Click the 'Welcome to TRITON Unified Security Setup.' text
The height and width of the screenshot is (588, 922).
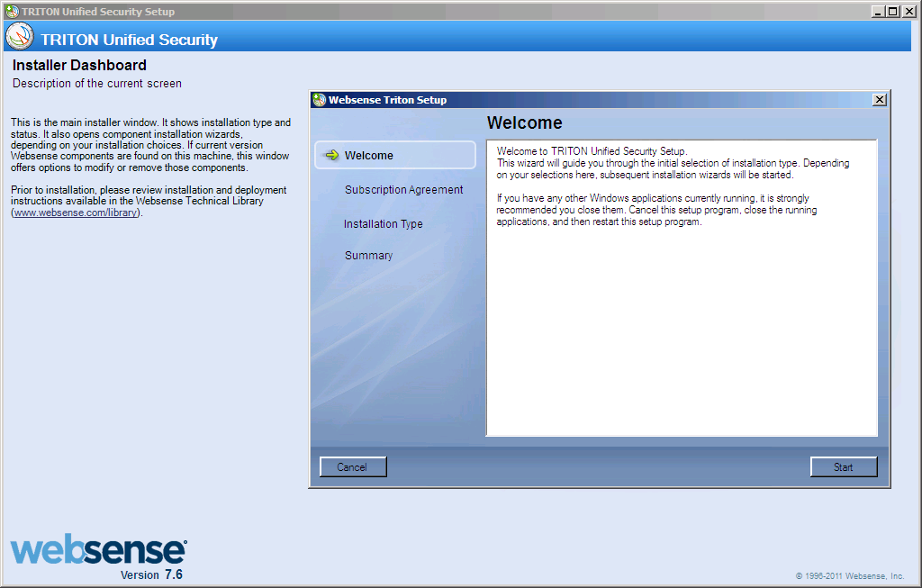592,151
